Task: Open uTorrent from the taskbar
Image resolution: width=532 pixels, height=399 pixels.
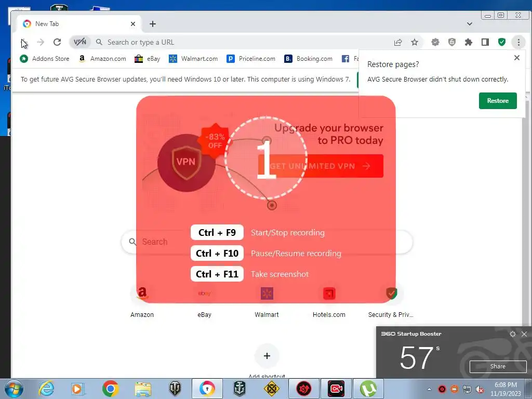Action: coord(368,389)
